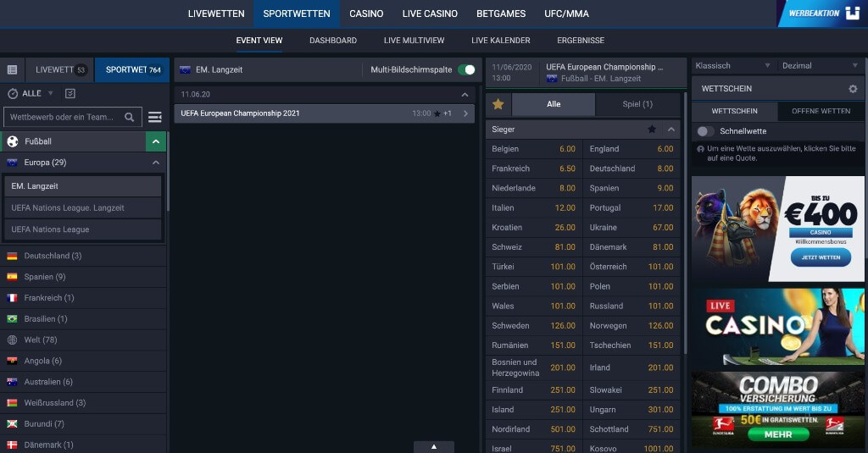The width and height of the screenshot is (868, 453).
Task: Click the info icon in Wettschein hint
Action: pyautogui.click(x=700, y=149)
